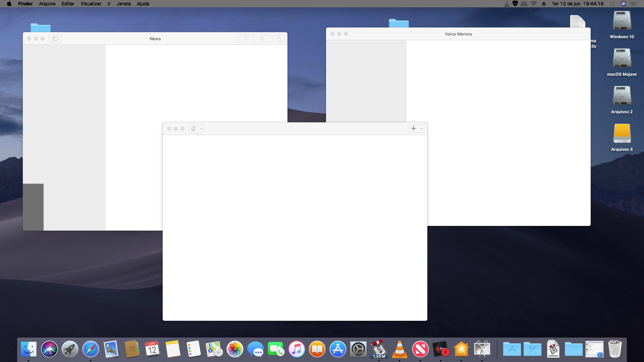Screen dimensions: 644x362
Task: Open Transmission icon showing 1,23 M
Action: point(379,349)
